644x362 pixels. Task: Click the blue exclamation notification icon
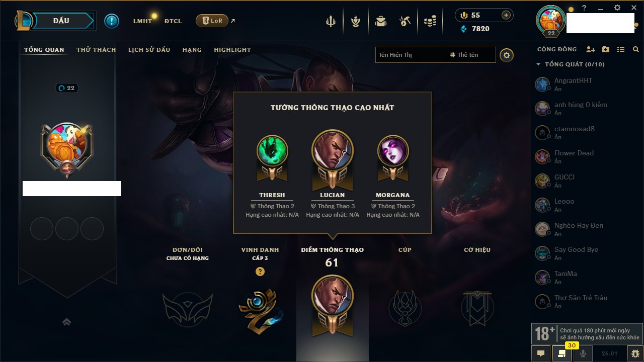[112, 21]
